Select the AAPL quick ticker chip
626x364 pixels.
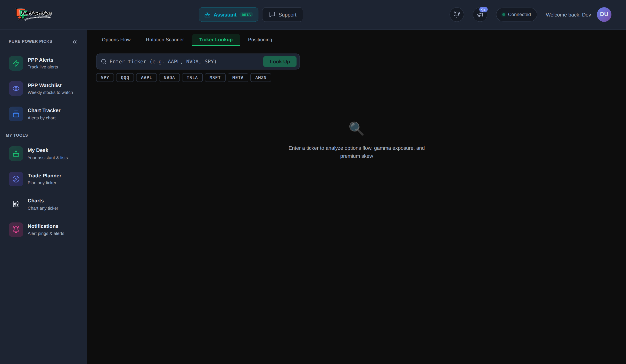tap(146, 77)
